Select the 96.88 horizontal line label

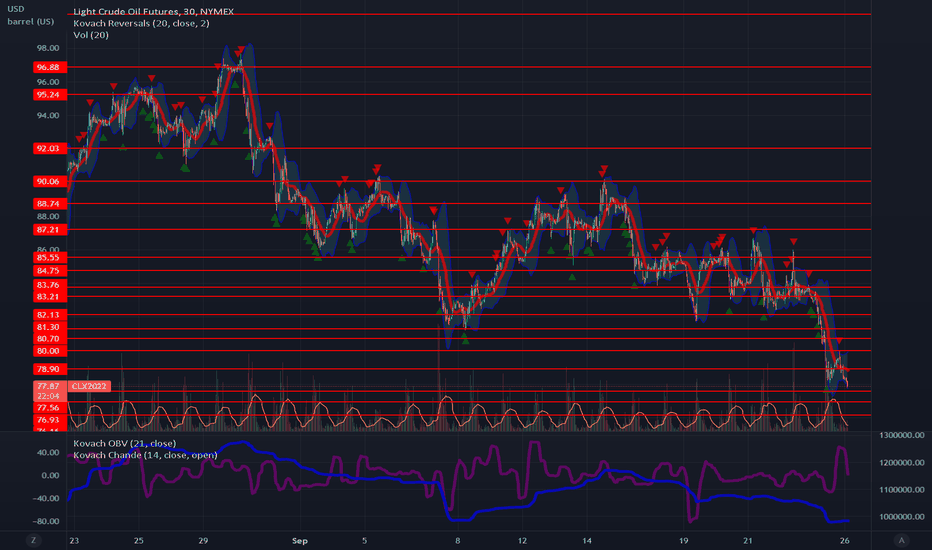[x=50, y=67]
